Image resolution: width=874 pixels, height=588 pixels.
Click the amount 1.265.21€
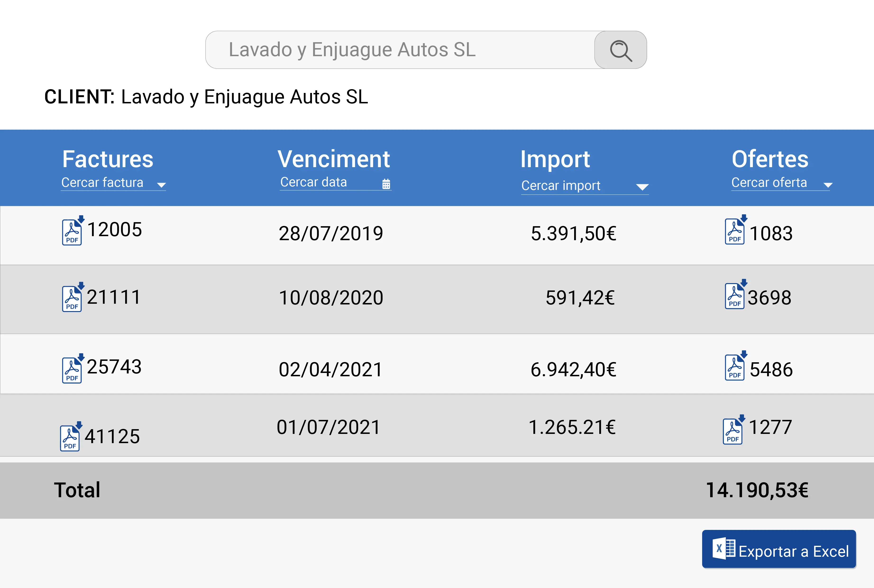click(x=572, y=427)
